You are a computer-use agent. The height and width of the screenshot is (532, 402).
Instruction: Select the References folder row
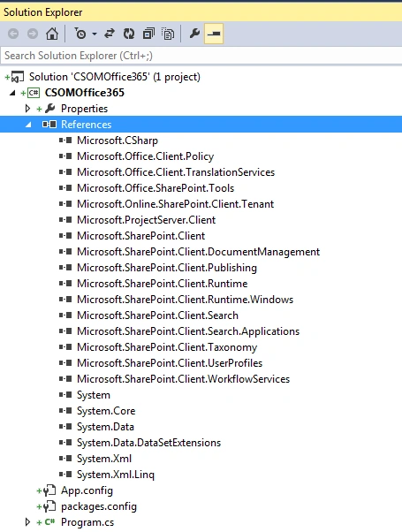(201, 125)
